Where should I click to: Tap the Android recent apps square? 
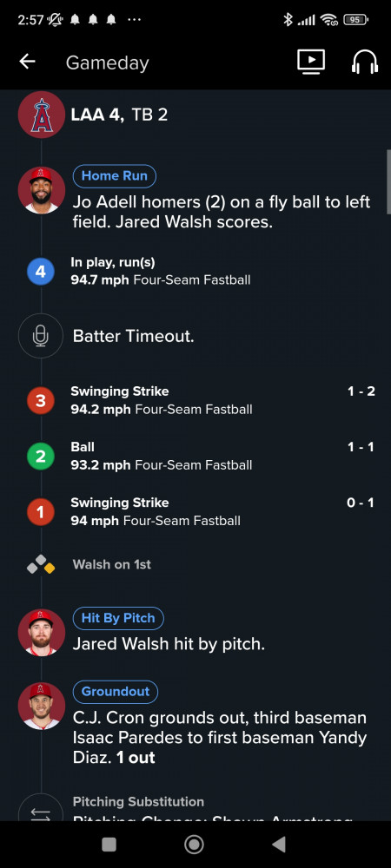click(109, 845)
